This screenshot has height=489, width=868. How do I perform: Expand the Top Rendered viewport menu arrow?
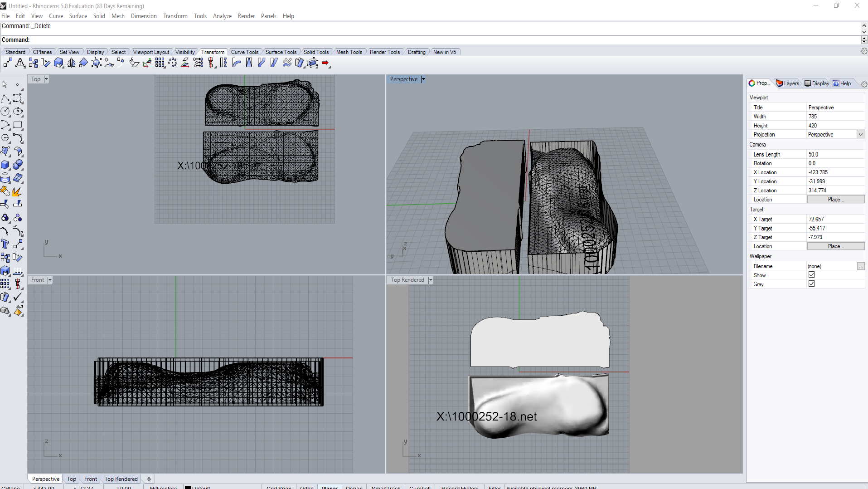[431, 280]
